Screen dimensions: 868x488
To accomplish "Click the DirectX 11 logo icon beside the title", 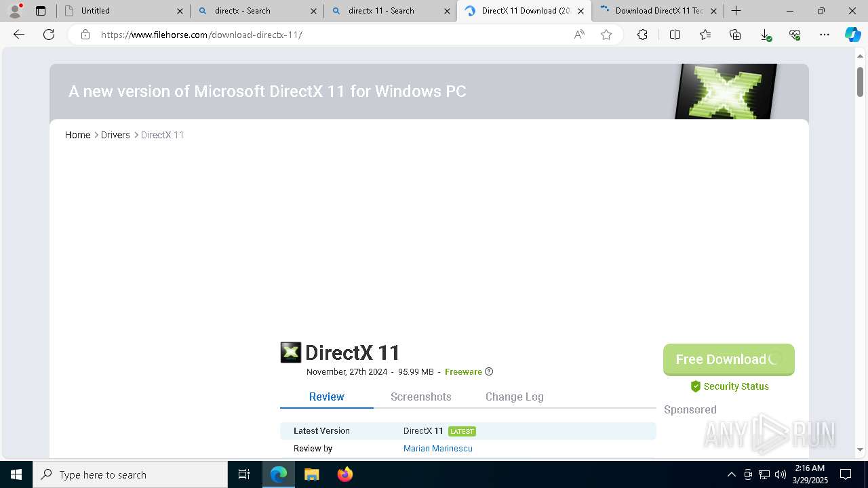I will pos(291,352).
